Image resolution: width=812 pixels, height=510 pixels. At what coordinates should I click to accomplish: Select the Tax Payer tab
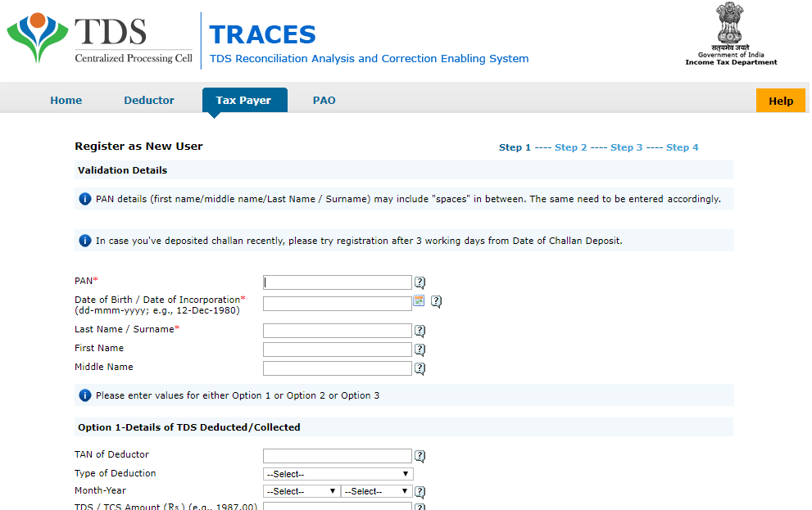click(x=244, y=100)
